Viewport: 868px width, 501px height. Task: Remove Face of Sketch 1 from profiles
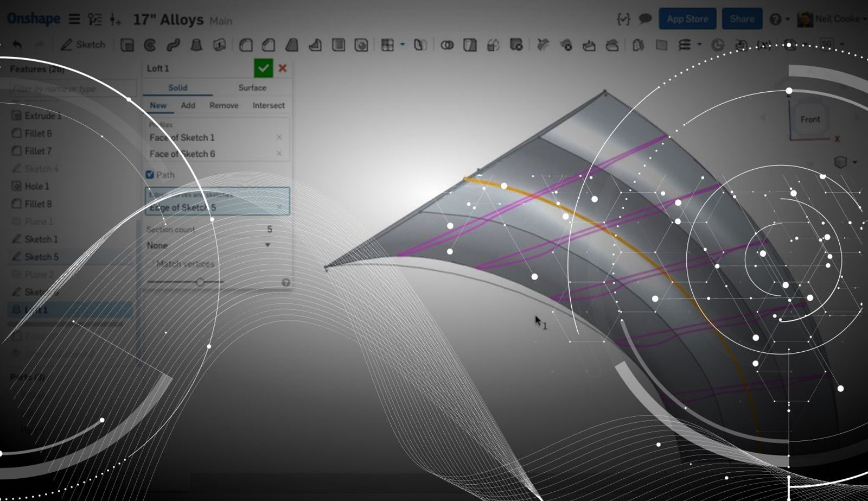(279, 137)
